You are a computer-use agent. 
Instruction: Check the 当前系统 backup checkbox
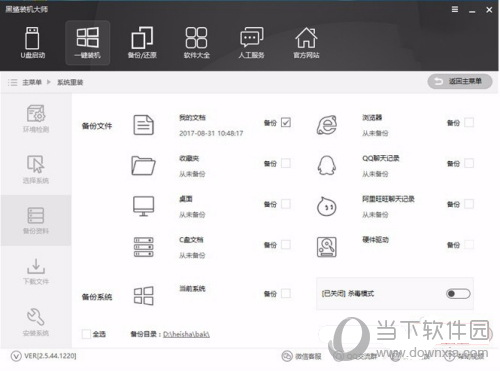286,294
